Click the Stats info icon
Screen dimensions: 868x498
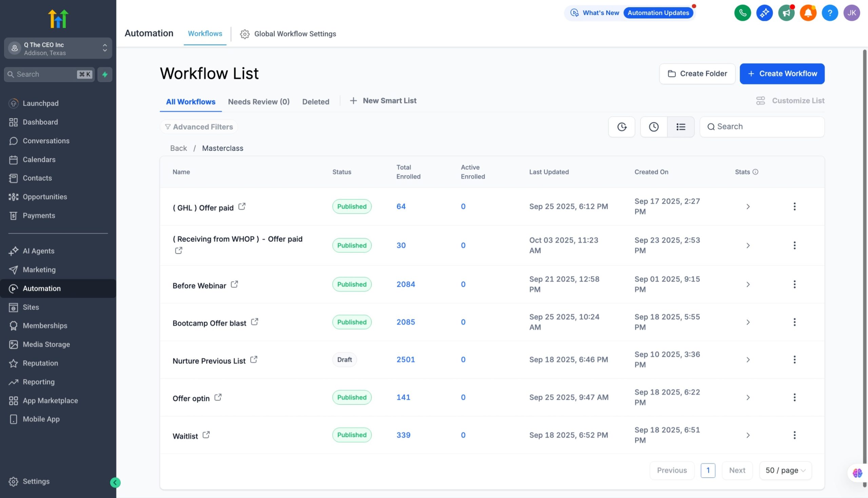755,172
